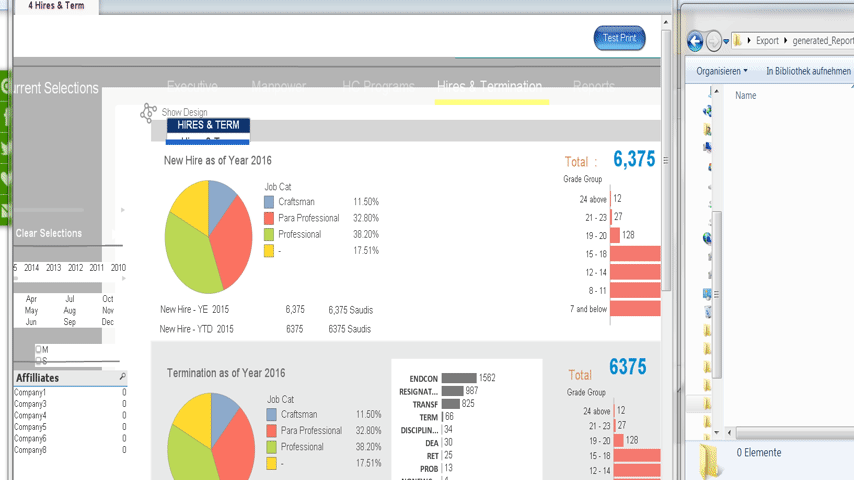Expand the breadcrumb arrow before Export
This screenshot has width=854, height=480.
click(749, 40)
